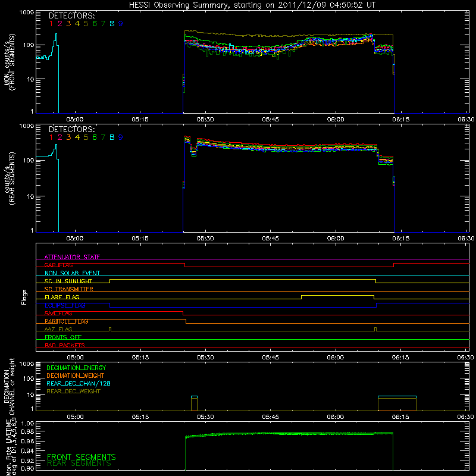
Task: Click the DECIMATION_ENERGY legend entry
Action: (x=76, y=368)
